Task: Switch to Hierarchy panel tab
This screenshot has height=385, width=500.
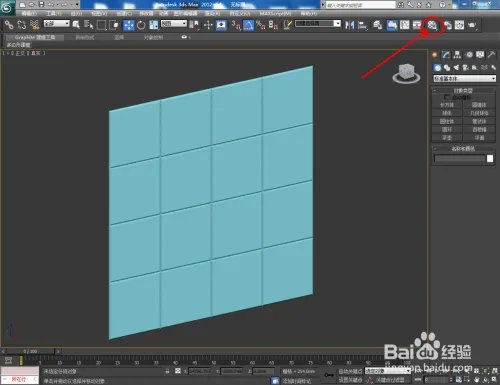Action: pos(457,55)
